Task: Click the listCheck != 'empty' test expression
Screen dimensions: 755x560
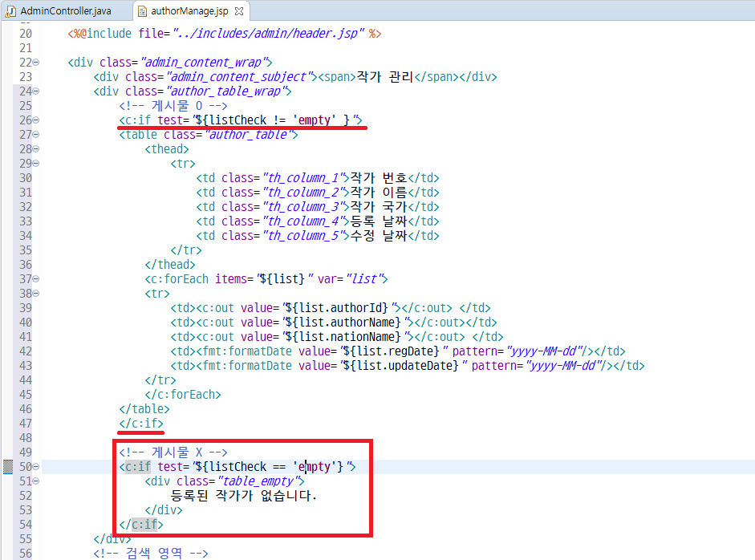Action: tap(273, 120)
